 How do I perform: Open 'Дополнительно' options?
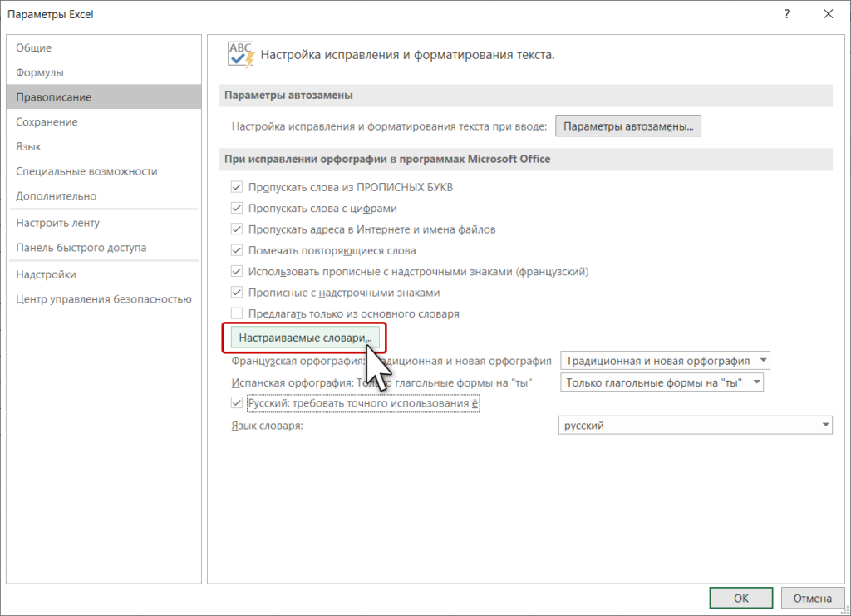[x=104, y=196]
